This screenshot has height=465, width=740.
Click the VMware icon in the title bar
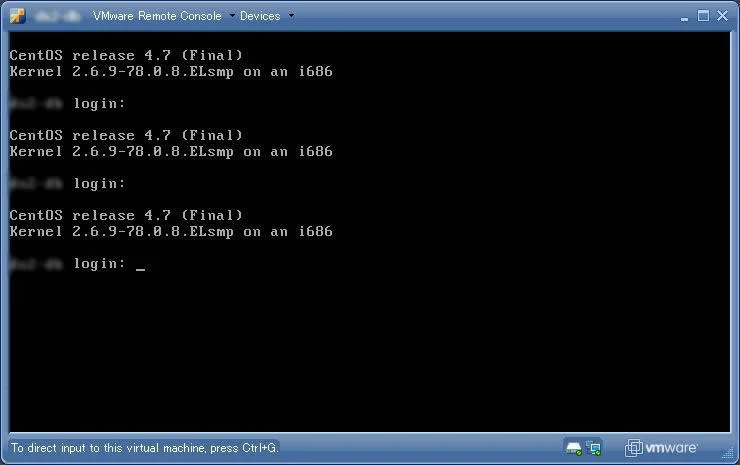tap(17, 15)
